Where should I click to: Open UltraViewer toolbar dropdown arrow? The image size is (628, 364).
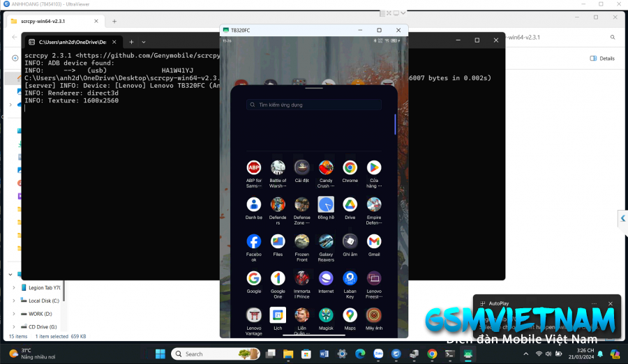point(403,13)
